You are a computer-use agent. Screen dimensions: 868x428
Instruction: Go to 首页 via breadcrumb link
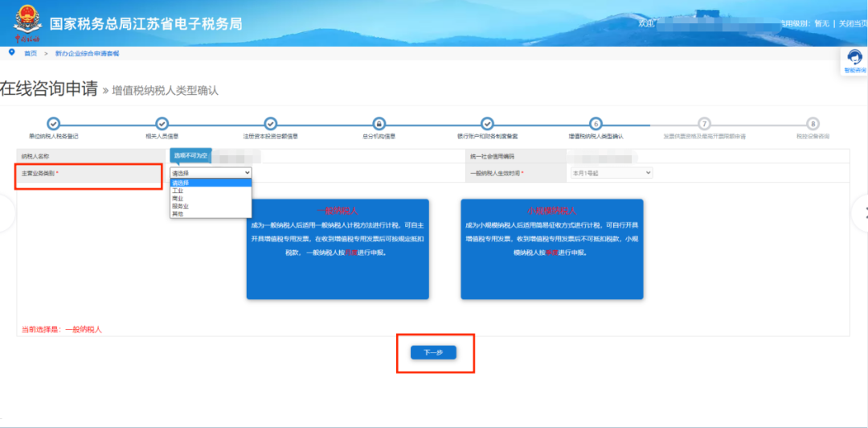coord(31,53)
